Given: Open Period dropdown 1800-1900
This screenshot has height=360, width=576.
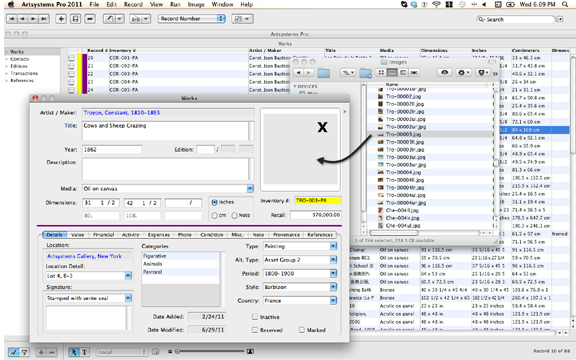Looking at the screenshot, I should (x=333, y=273).
